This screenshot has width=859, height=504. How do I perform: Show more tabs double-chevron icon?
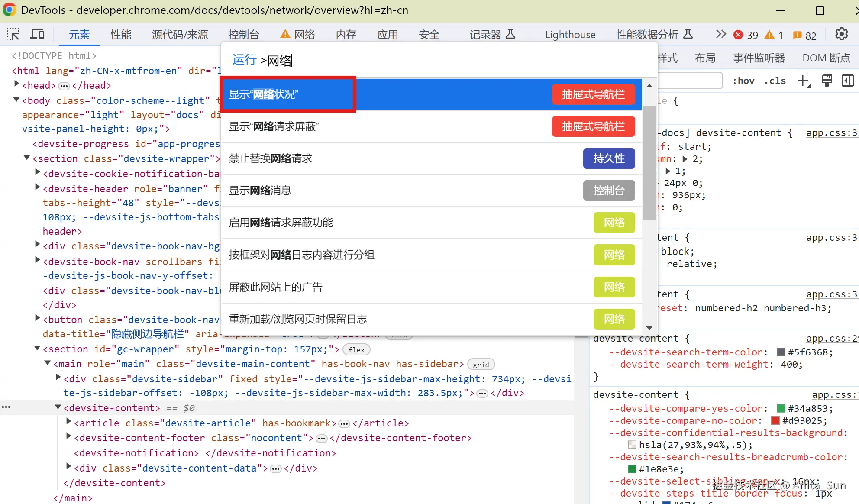coord(720,34)
